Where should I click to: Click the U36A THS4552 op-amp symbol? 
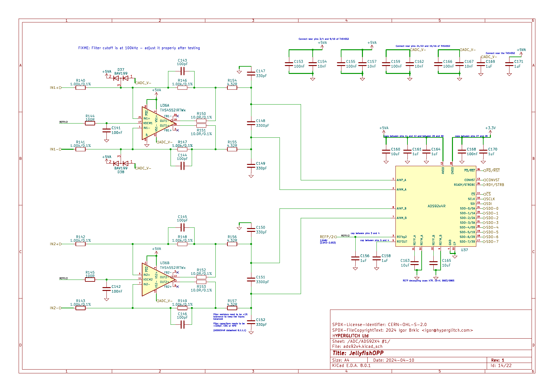point(155,123)
